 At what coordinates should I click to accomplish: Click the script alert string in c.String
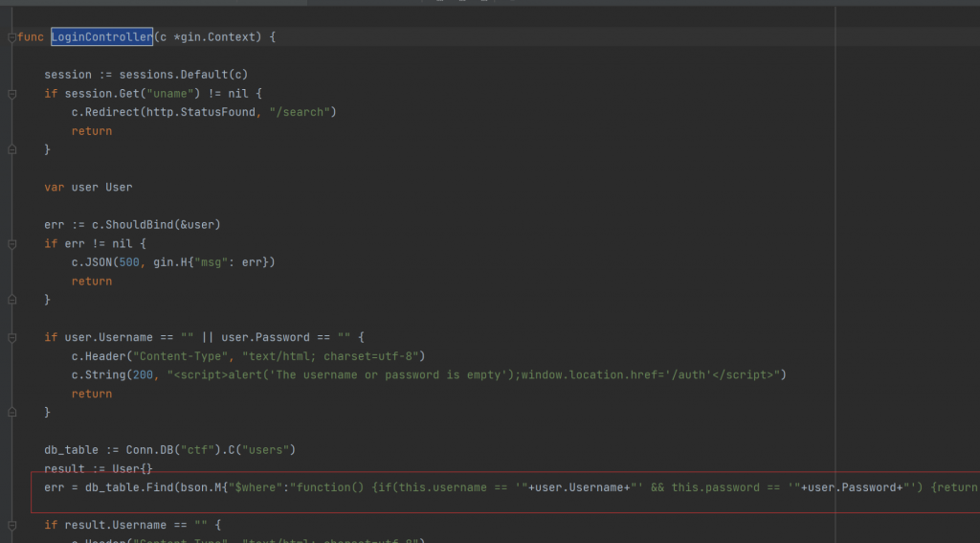click(475, 374)
